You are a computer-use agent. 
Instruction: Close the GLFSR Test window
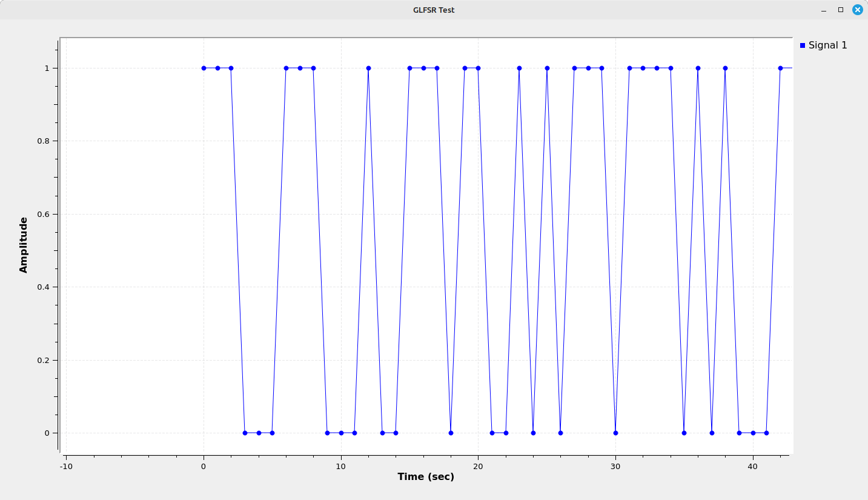click(857, 10)
